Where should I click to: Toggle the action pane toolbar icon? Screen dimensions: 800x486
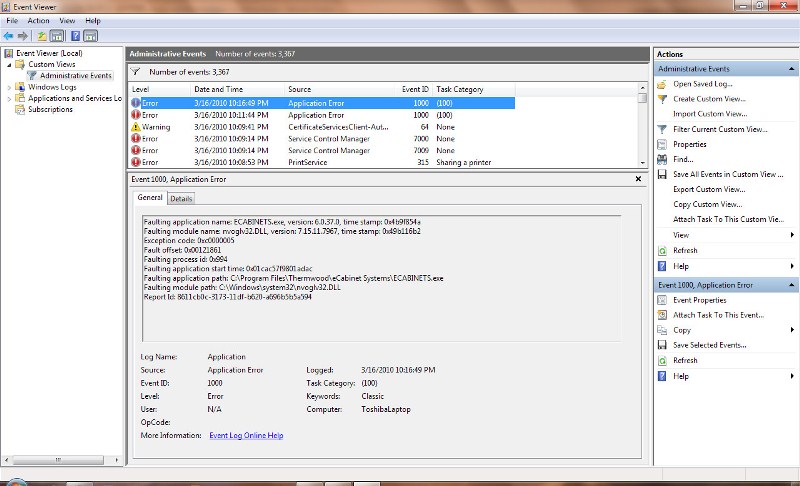90,36
